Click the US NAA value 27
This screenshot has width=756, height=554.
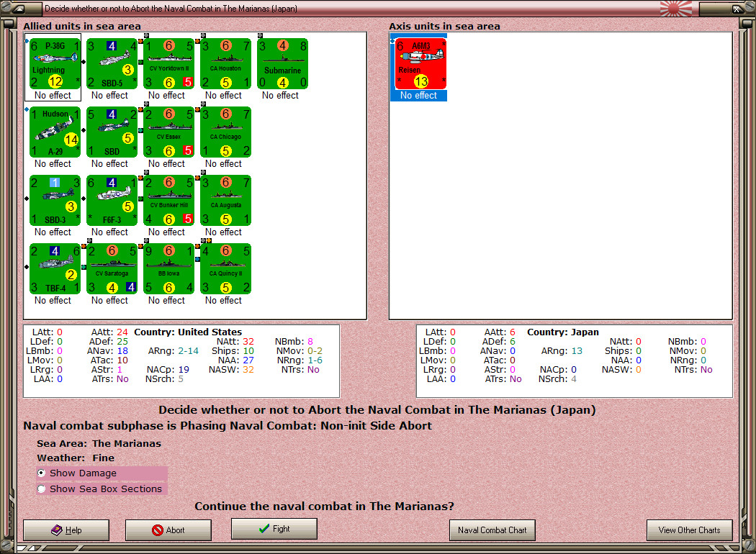pos(248,360)
